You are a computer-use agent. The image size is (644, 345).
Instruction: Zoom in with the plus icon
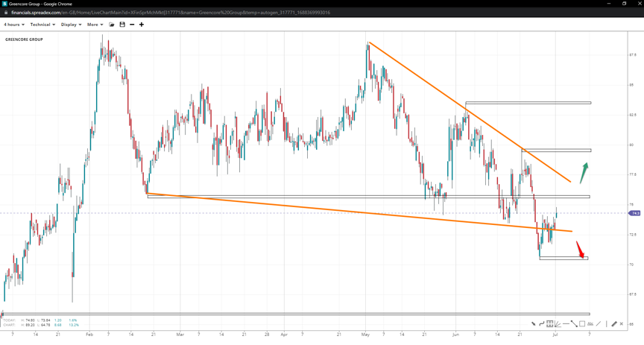coord(142,25)
